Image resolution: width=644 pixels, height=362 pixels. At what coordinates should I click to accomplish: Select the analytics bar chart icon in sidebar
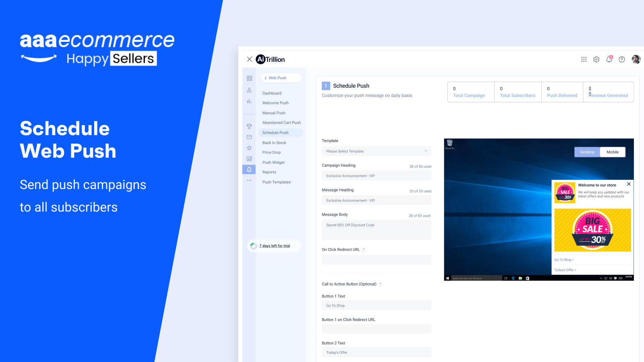coord(249,101)
